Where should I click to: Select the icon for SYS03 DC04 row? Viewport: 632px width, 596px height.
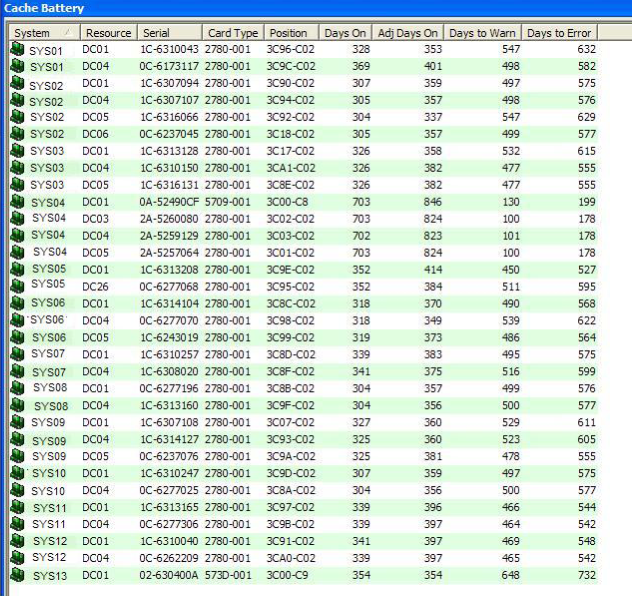coord(17,167)
